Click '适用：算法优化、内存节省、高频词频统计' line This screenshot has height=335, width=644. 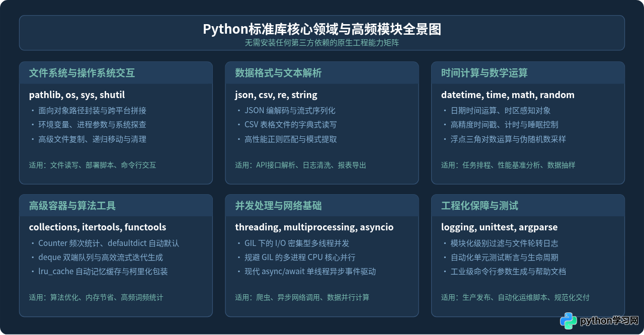pos(96,297)
